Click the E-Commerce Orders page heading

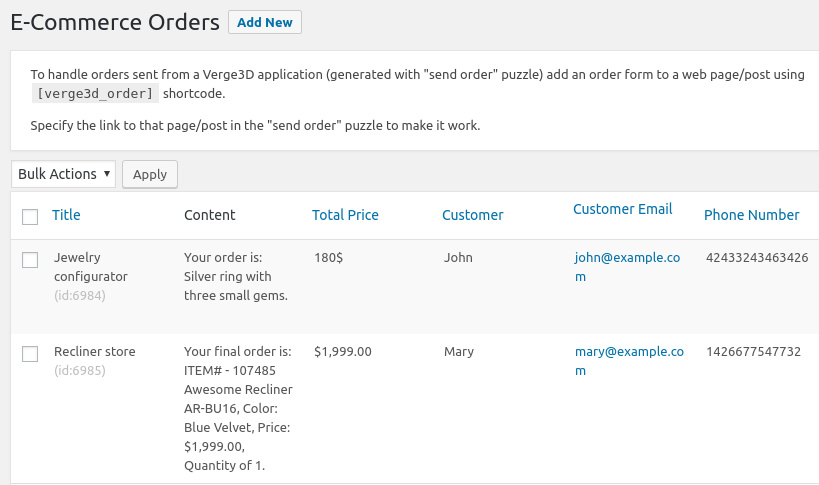point(115,22)
